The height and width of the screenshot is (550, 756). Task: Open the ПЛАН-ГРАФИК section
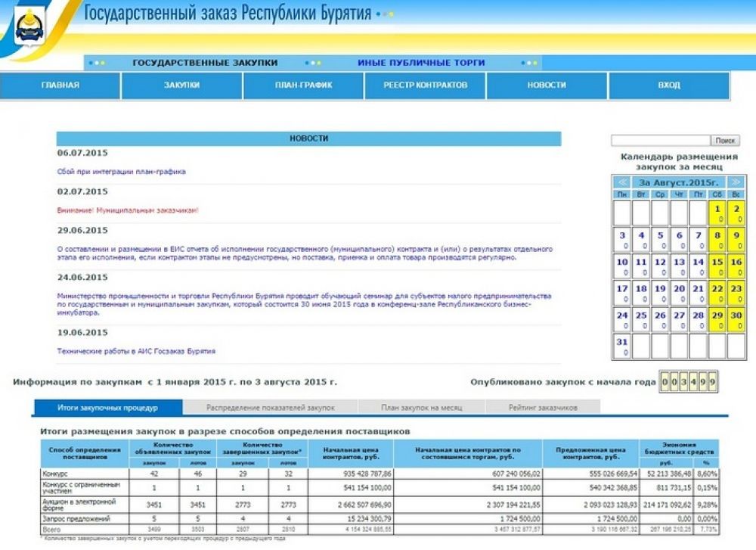point(304,85)
